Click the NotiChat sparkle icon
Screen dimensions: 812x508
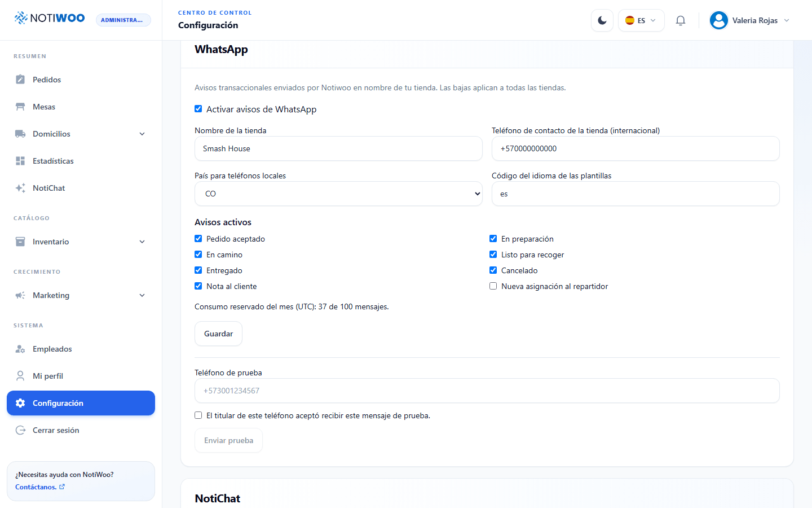[20, 188]
